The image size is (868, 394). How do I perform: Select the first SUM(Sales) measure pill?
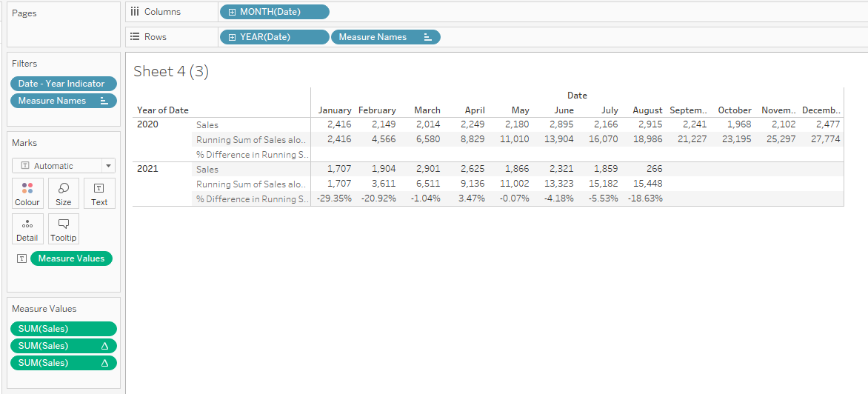pos(64,329)
